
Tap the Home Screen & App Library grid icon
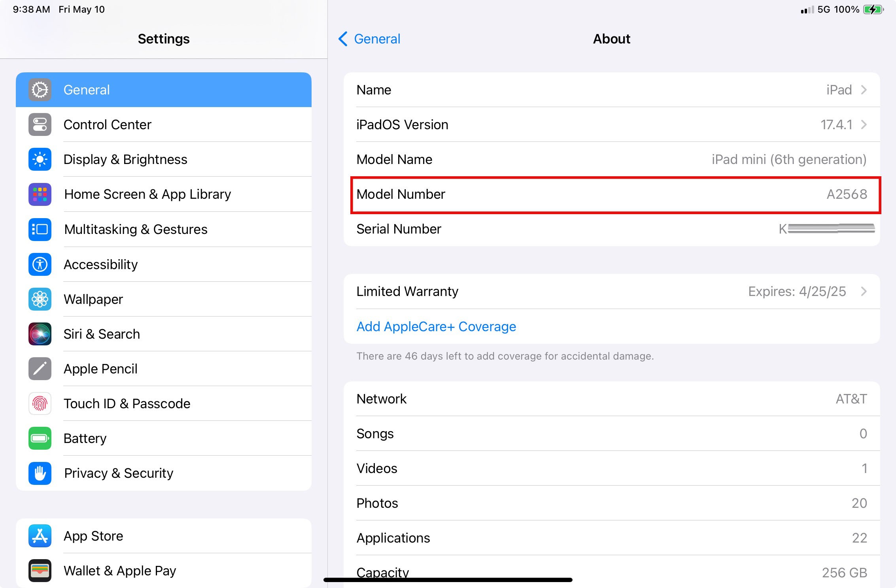[x=40, y=194]
